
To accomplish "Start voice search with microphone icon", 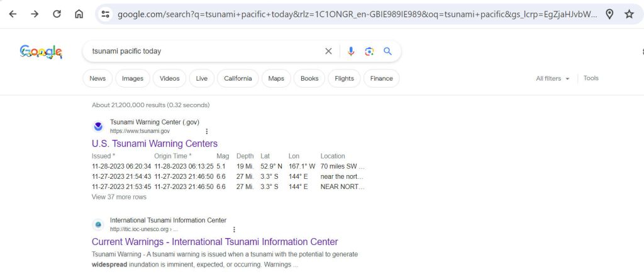I will coord(351,51).
